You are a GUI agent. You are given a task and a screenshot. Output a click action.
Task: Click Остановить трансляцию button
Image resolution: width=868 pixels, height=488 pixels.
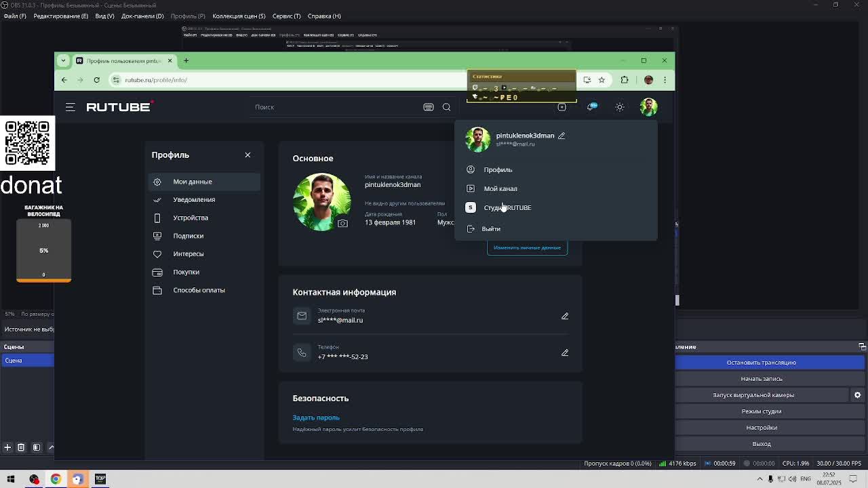click(762, 363)
